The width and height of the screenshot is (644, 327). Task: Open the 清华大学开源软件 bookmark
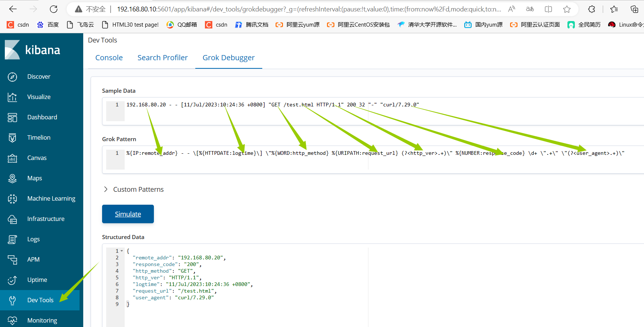[427, 25]
